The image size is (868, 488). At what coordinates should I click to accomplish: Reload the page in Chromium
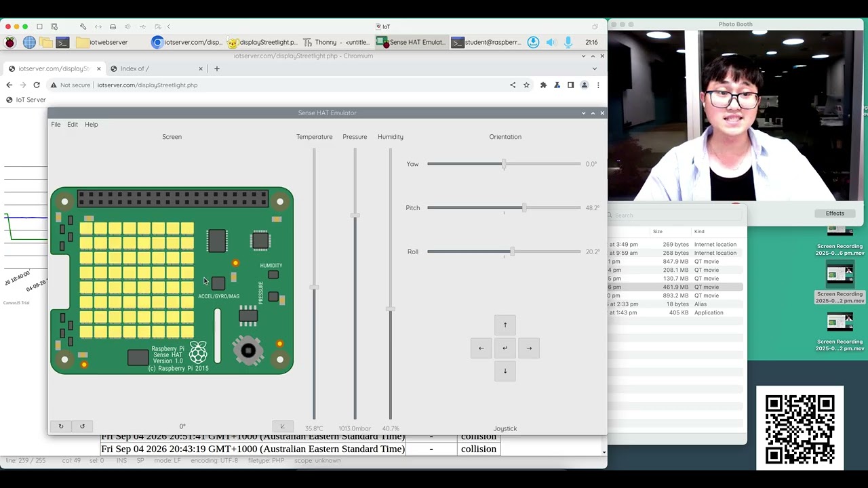37,85
